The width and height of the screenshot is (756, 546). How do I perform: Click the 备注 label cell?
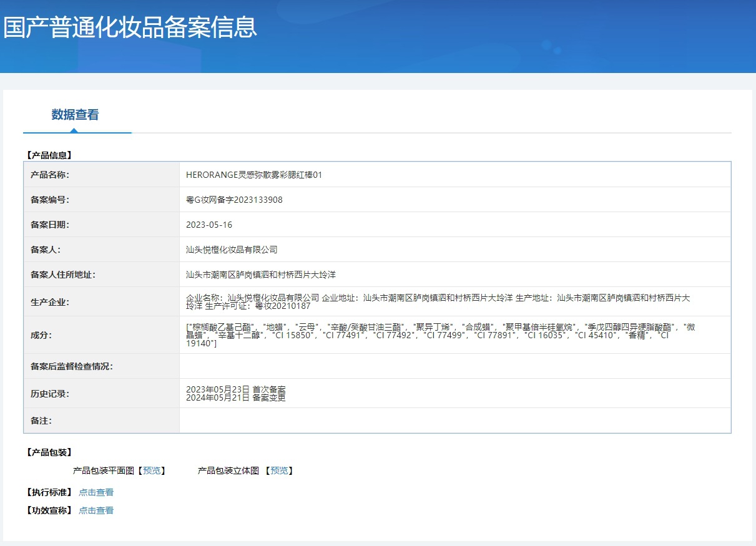102,421
